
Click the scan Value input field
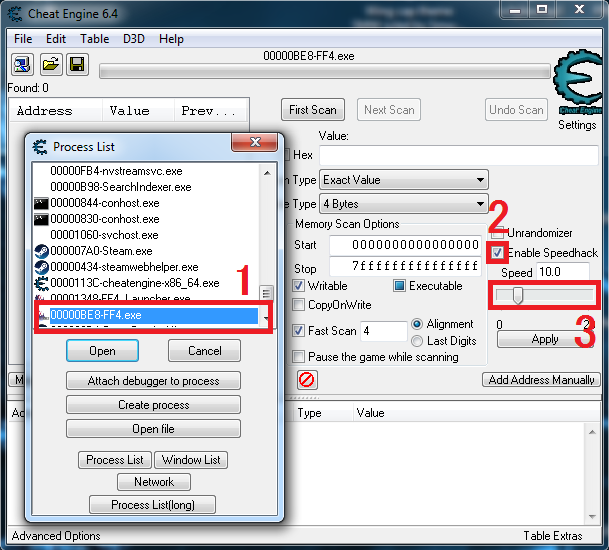tap(459, 155)
